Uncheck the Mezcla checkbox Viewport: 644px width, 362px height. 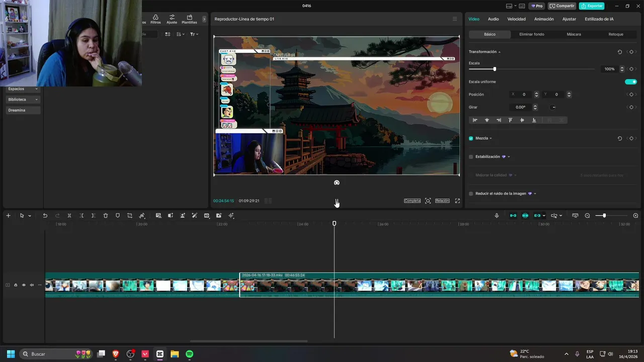tap(471, 138)
